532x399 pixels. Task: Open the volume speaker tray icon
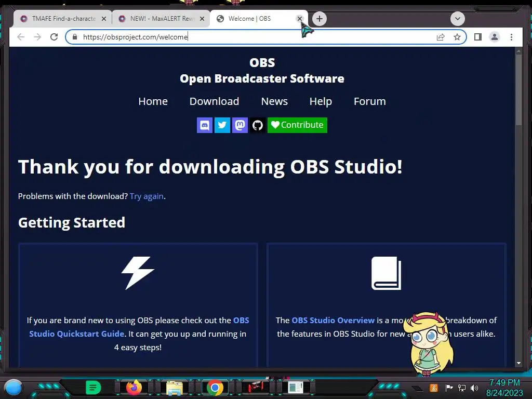pos(474,388)
